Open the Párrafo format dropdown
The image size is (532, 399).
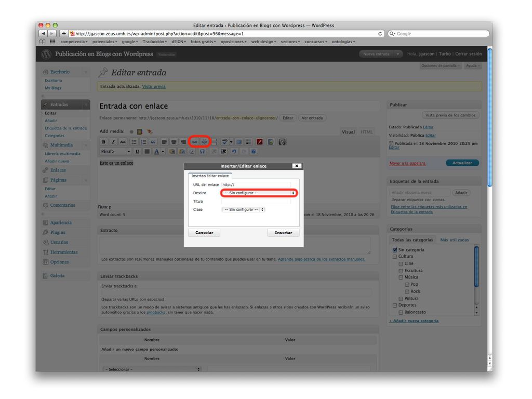(115, 151)
